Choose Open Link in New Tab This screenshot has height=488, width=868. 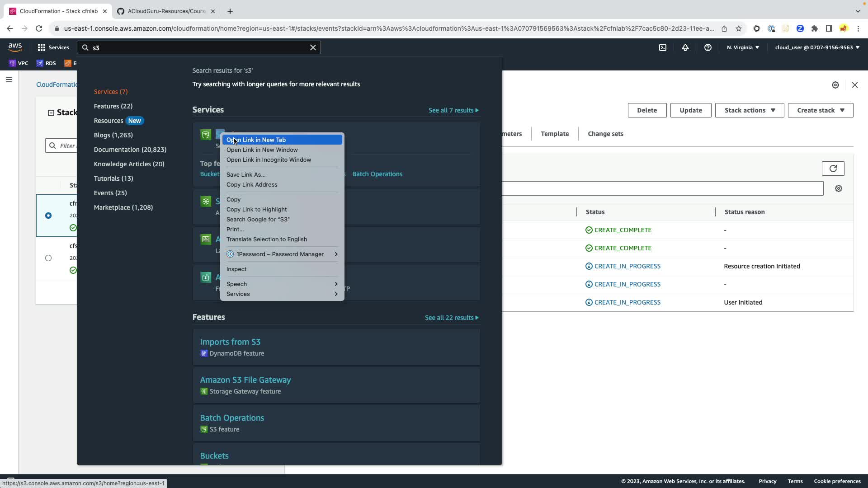pyautogui.click(x=256, y=140)
